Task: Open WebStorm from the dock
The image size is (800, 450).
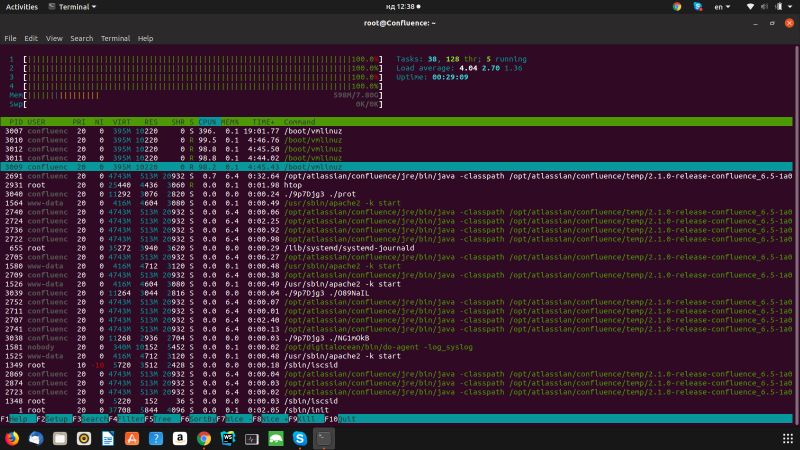Action: point(228,438)
